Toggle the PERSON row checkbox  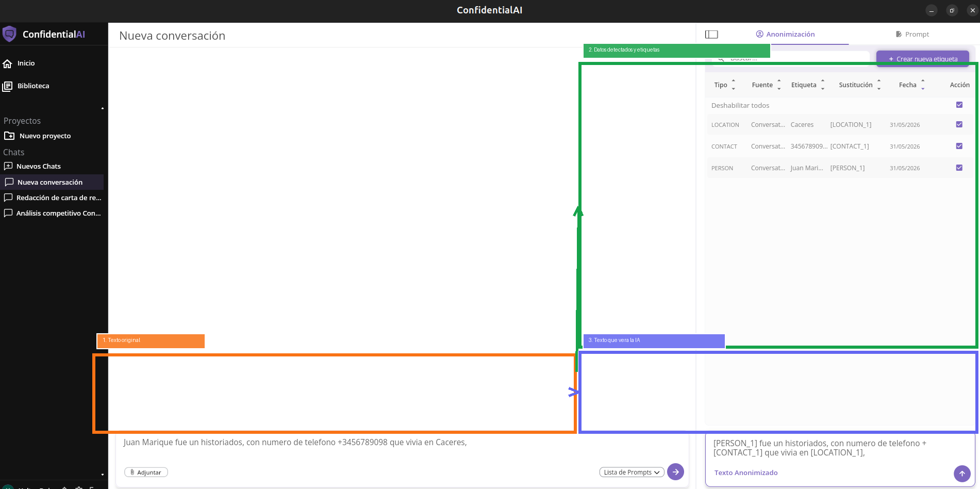coord(959,168)
